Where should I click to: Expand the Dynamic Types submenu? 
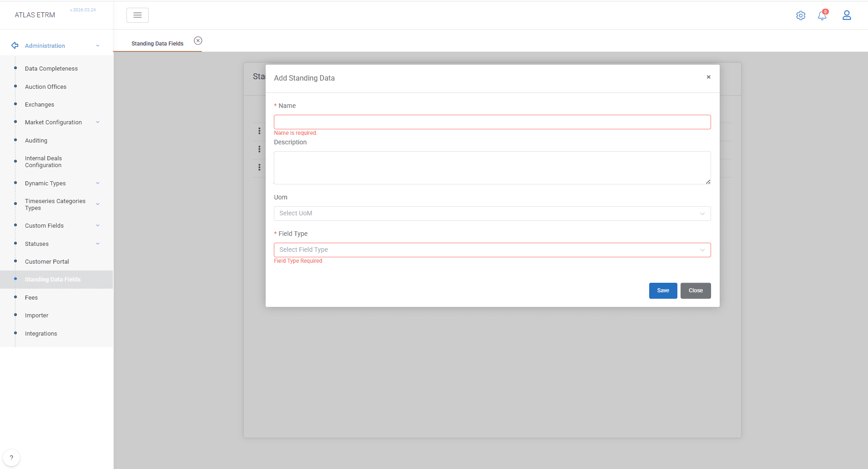[97, 183]
